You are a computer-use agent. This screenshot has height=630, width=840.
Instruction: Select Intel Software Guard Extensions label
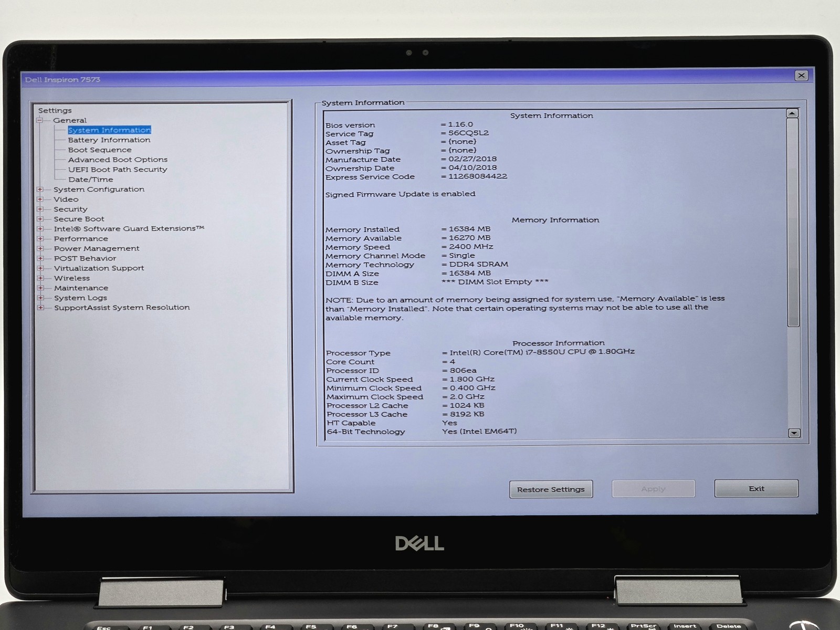click(129, 229)
